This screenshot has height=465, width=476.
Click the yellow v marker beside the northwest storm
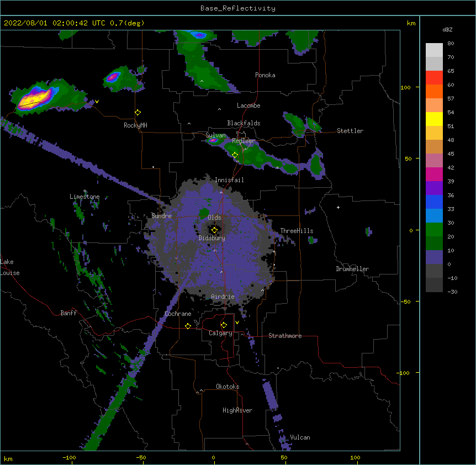(x=97, y=102)
